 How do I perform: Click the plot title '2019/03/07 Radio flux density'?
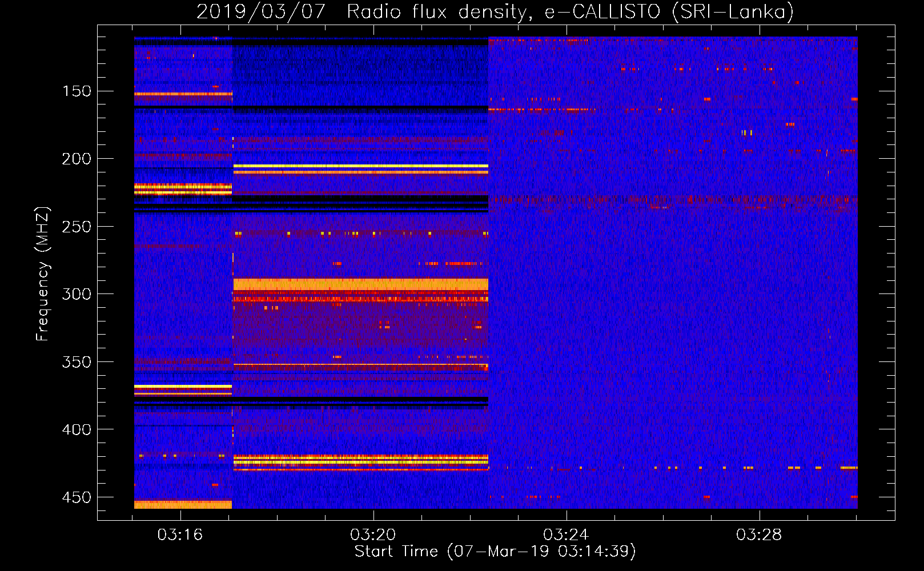point(495,11)
